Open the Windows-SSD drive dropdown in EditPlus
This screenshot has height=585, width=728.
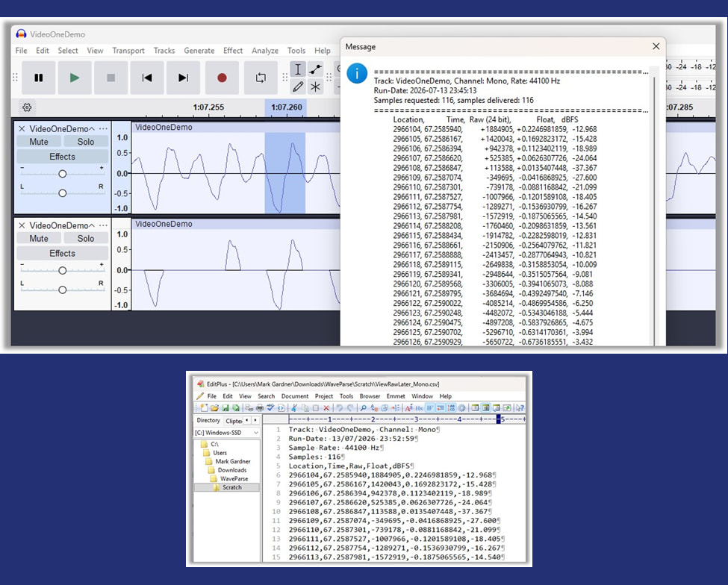pos(226,432)
